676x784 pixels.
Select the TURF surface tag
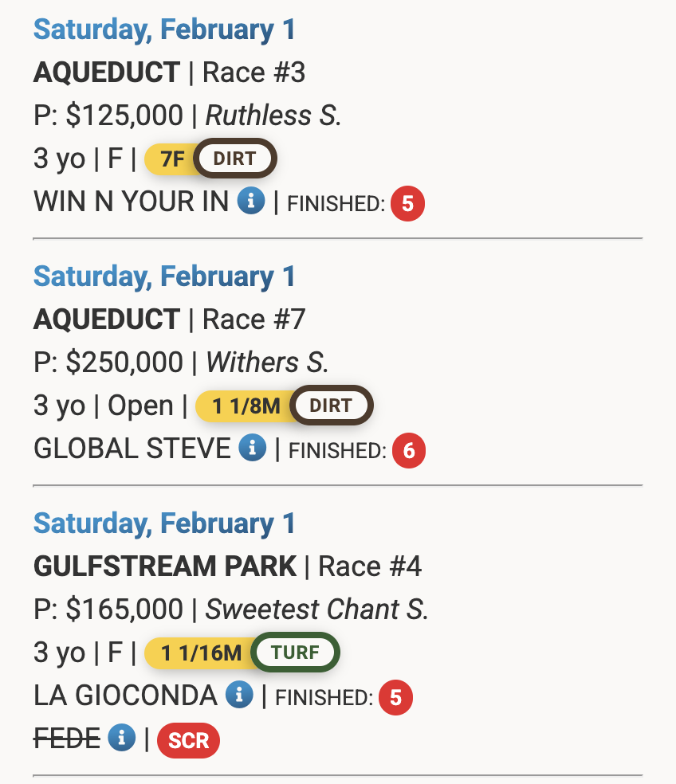point(295,653)
